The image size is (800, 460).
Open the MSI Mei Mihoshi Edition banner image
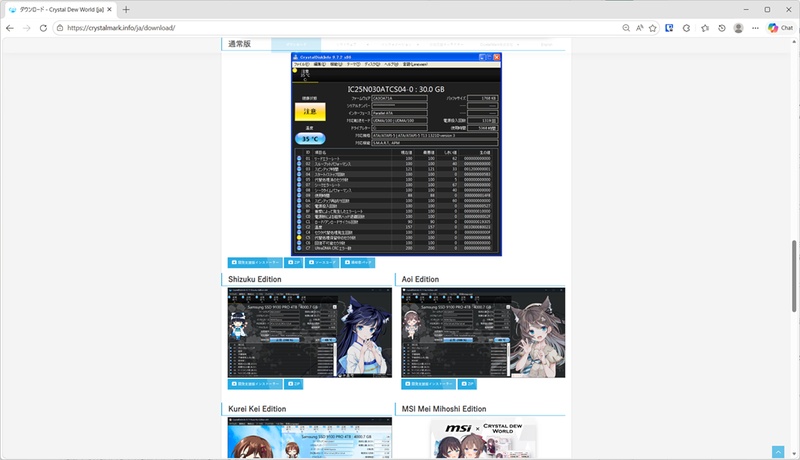click(483, 439)
